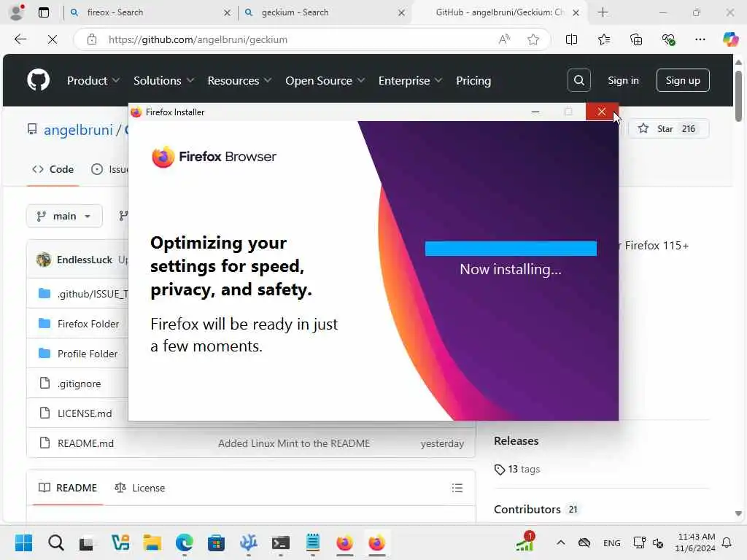This screenshot has width=747, height=560.
Task: Open the Releases heading link
Action: (516, 441)
